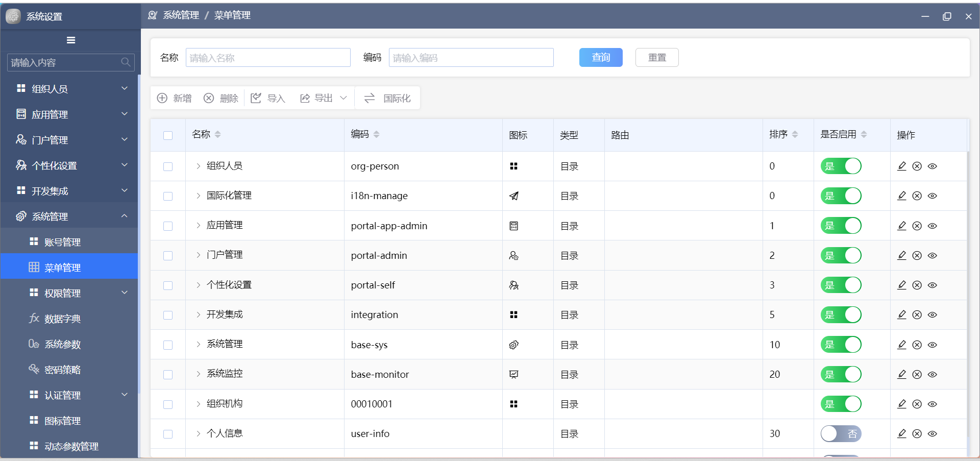Click the gear icon in base-sys row
This screenshot has width=980, height=461.
514,345
